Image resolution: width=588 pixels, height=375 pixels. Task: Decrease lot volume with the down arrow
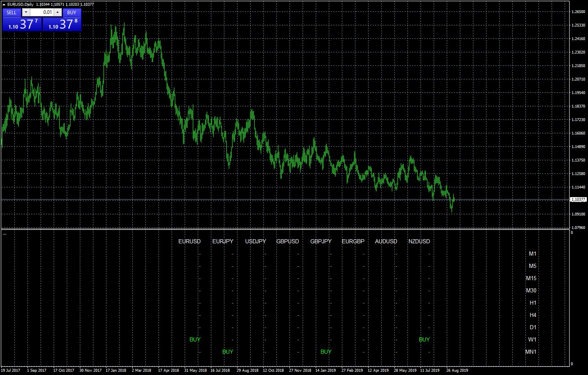tap(26, 12)
